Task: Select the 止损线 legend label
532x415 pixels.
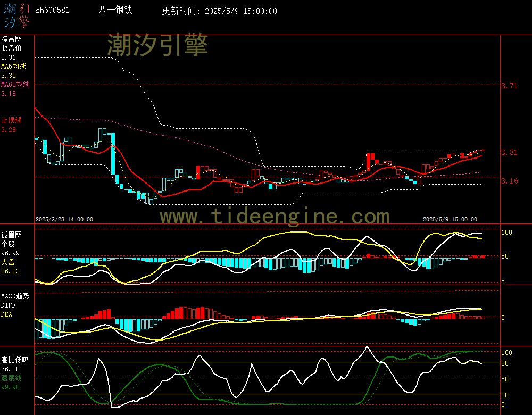Action: coord(12,120)
